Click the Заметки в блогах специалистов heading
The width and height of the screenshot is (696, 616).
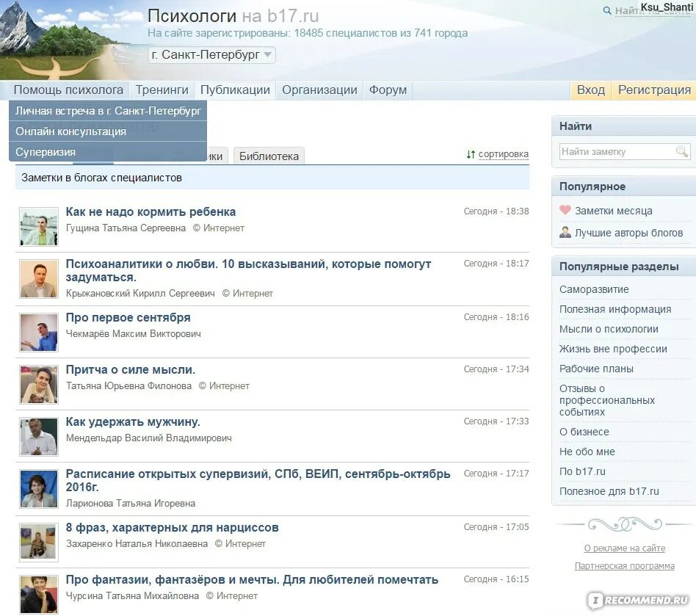click(101, 178)
